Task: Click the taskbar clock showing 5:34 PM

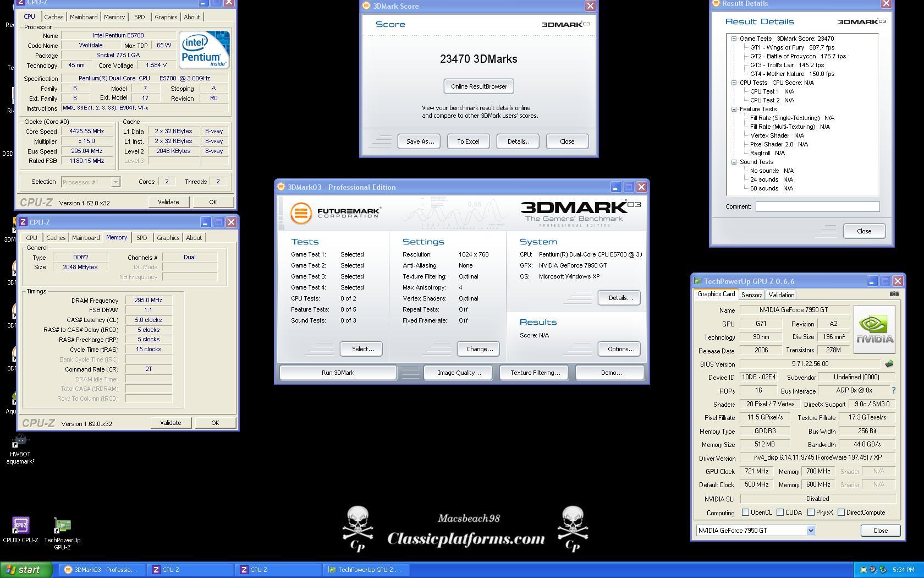Action: [x=903, y=570]
